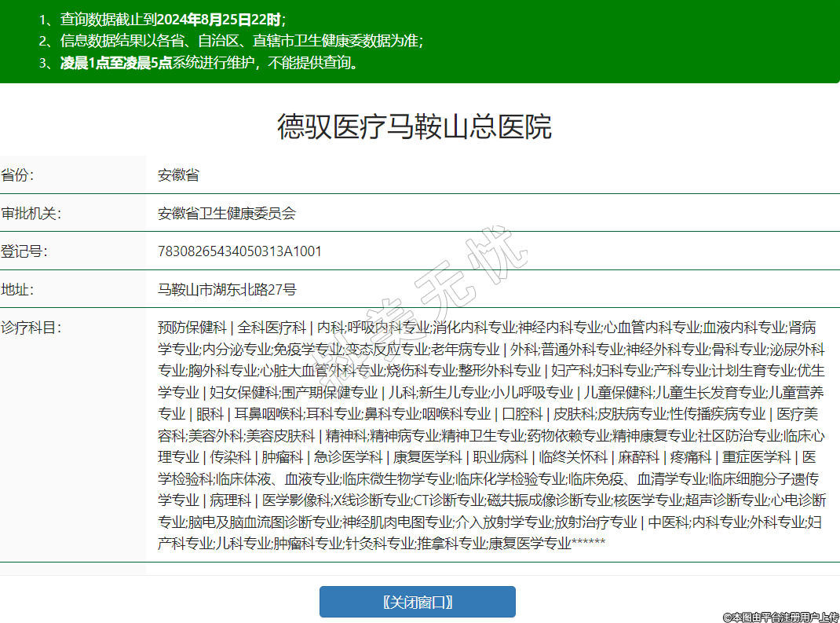Select the 省份 row label

[17, 175]
